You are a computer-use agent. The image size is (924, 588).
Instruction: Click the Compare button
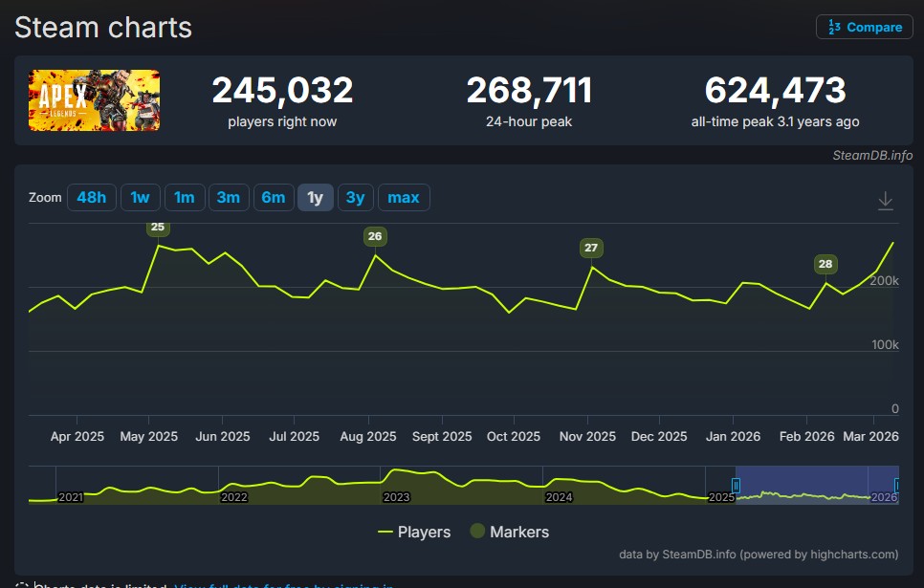click(864, 27)
